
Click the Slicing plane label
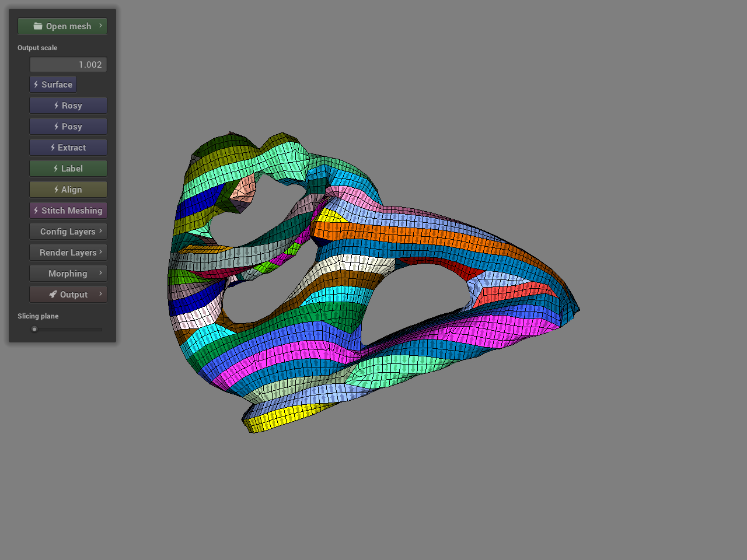click(x=38, y=316)
